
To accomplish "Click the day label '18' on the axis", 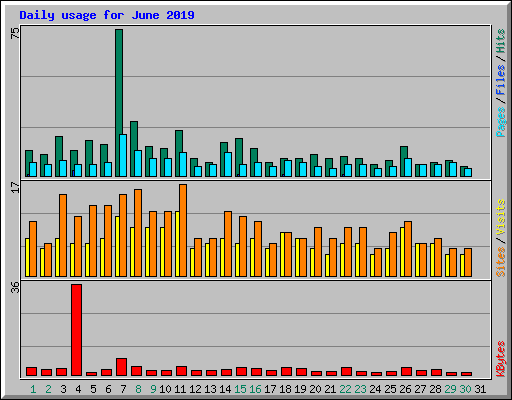I will [x=285, y=389].
